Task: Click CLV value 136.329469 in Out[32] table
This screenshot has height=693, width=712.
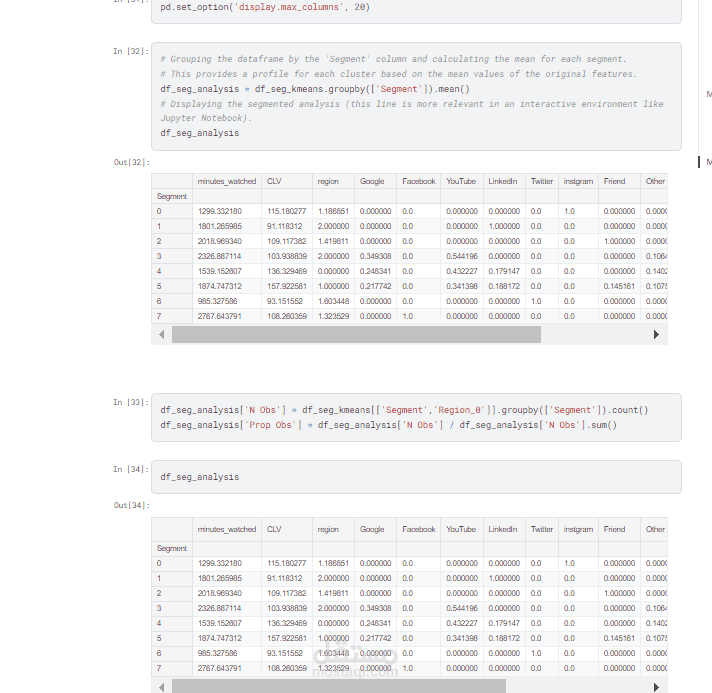Action: [287, 271]
